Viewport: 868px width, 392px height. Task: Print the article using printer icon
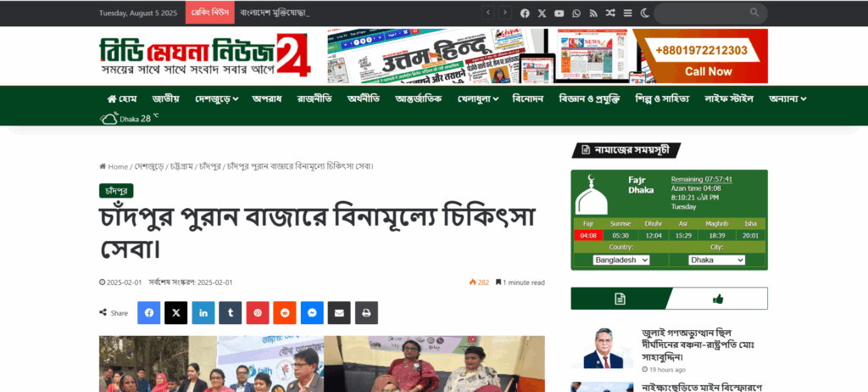[366, 313]
